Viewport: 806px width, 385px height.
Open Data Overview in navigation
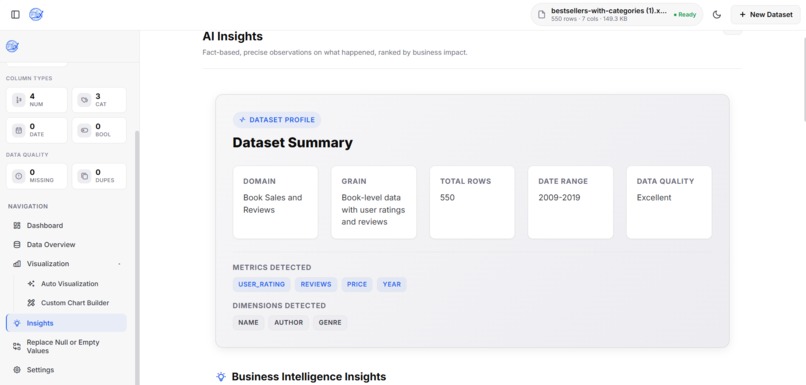[66, 245]
